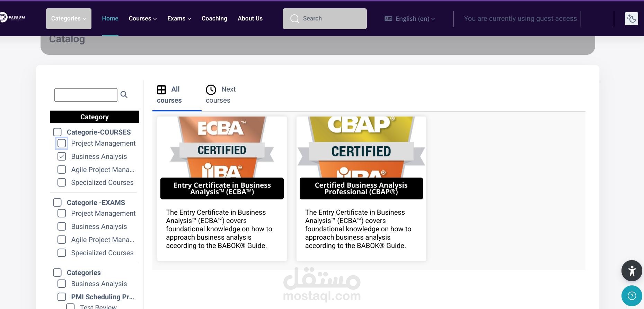Image resolution: width=644 pixels, height=309 pixels.
Task: Check Project Management under Categorie -EXAMS
Action: (x=62, y=213)
